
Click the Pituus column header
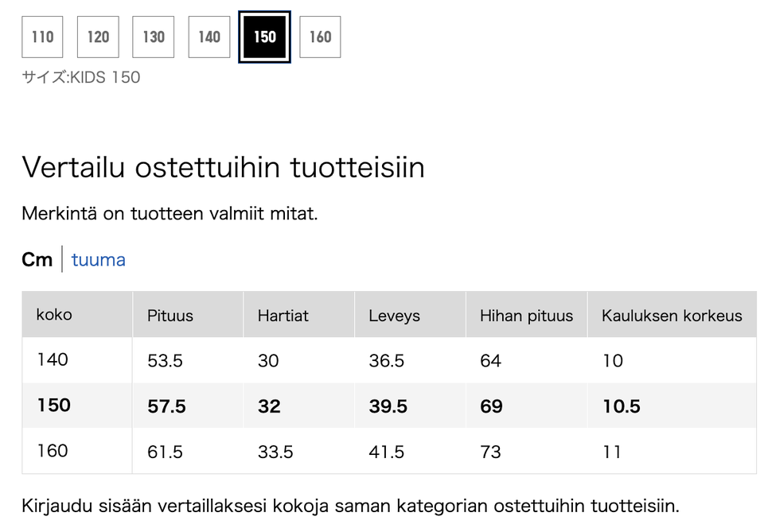click(170, 316)
